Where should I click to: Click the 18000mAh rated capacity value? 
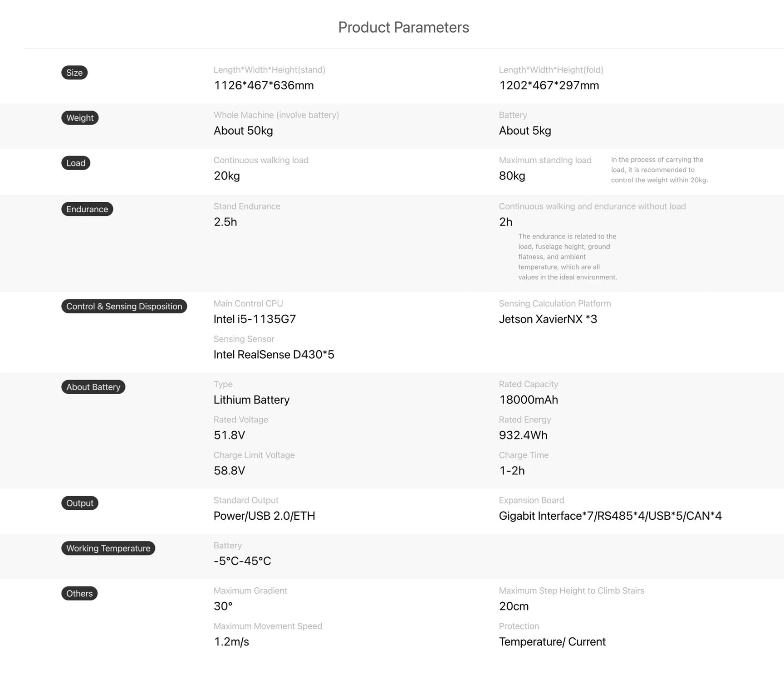[529, 400]
